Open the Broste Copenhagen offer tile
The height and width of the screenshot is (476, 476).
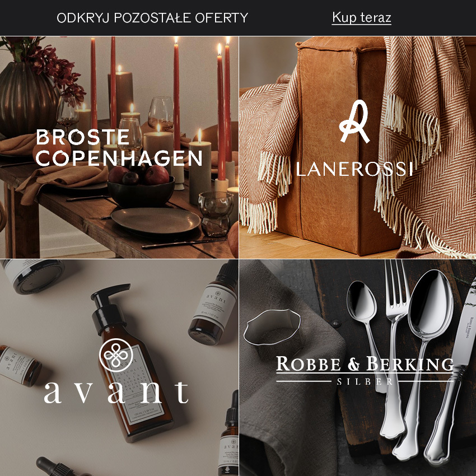tap(119, 147)
